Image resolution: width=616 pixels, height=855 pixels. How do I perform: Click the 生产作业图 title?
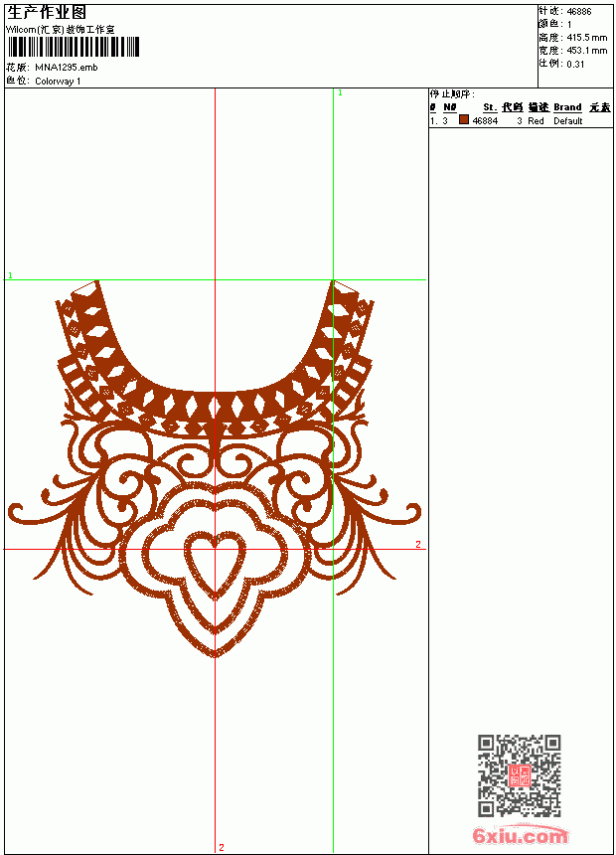click(47, 13)
